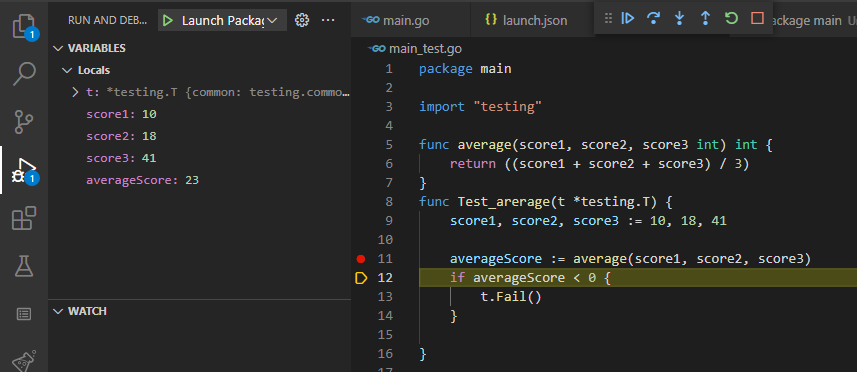Open the Extensions view icon
Screen dimensions: 857x372
24,219
